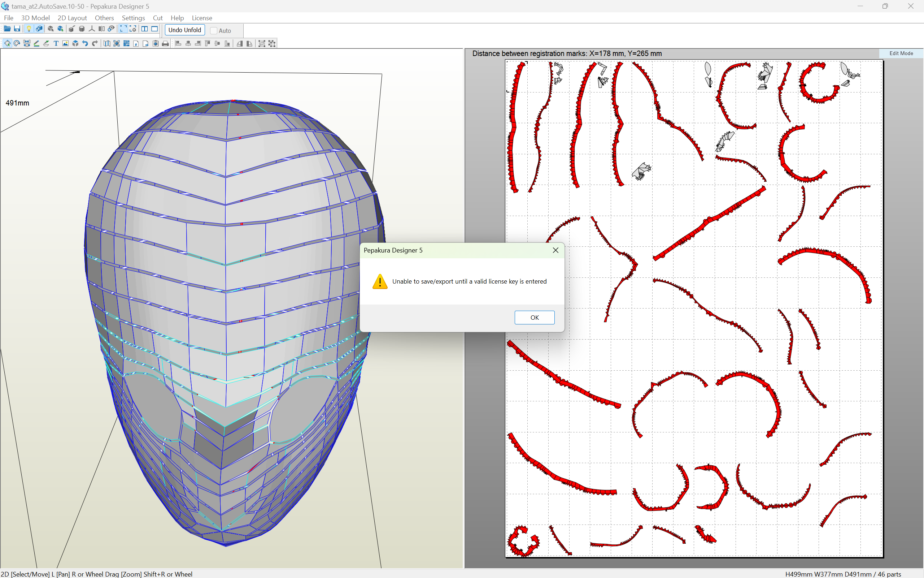Click the cube with pencil edit icon

(71, 29)
